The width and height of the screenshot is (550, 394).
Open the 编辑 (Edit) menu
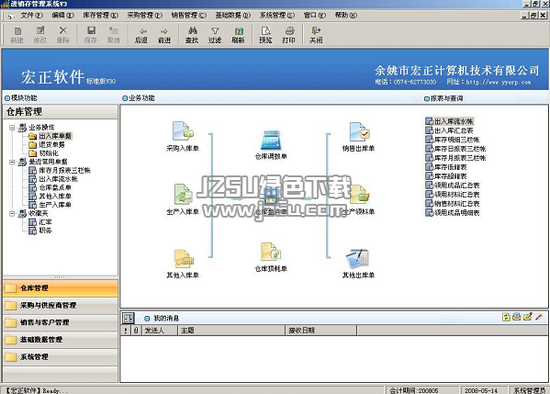pos(63,15)
